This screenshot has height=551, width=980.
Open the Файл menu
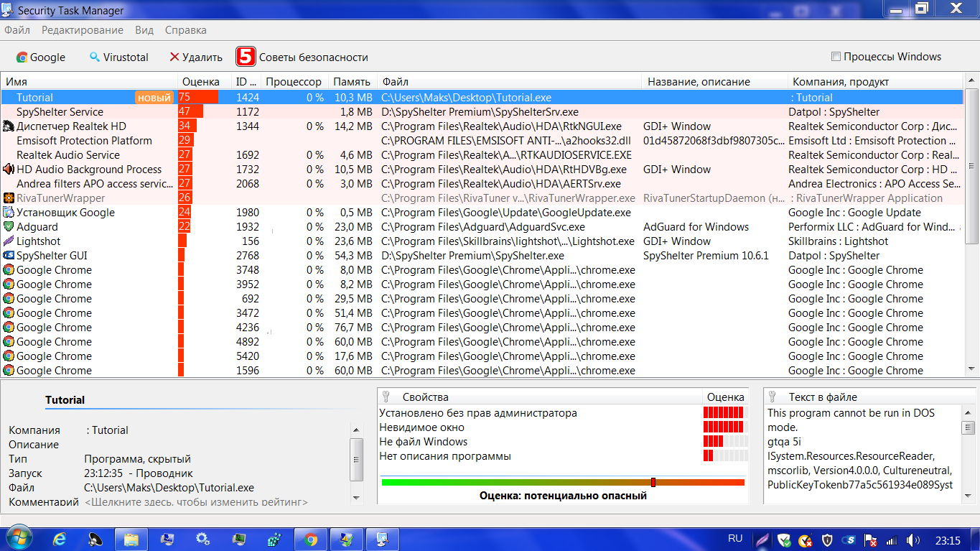(x=17, y=30)
